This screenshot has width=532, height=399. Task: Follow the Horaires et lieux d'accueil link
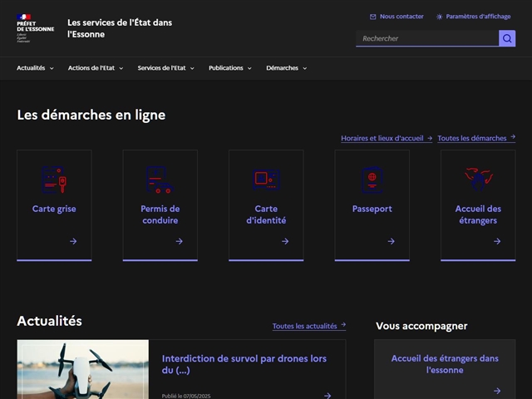pos(387,139)
